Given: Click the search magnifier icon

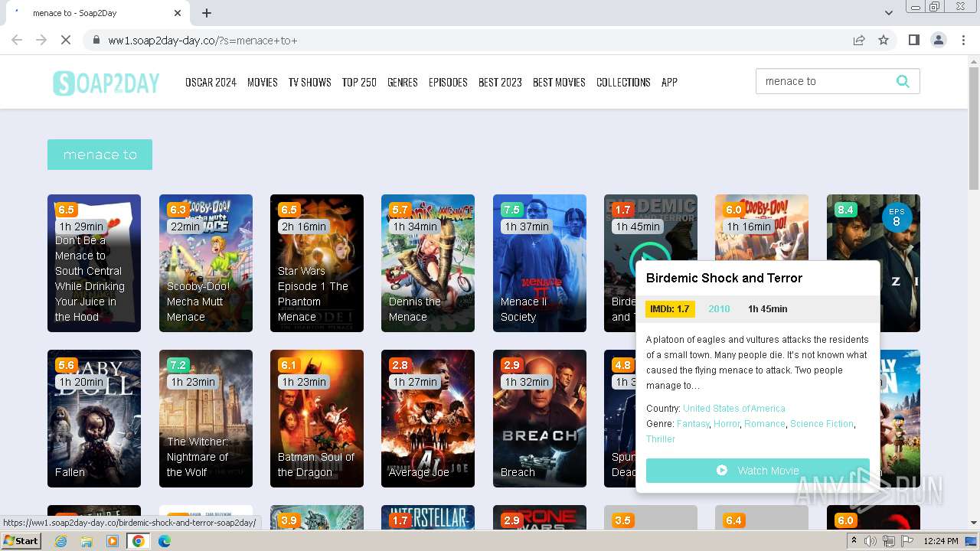Looking at the screenshot, I should 903,81.
